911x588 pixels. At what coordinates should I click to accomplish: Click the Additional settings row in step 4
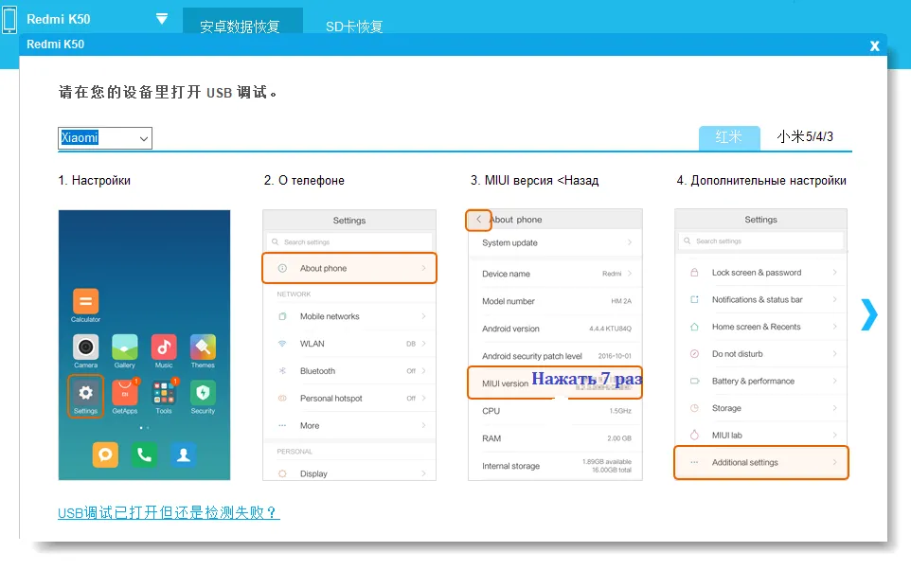(761, 462)
